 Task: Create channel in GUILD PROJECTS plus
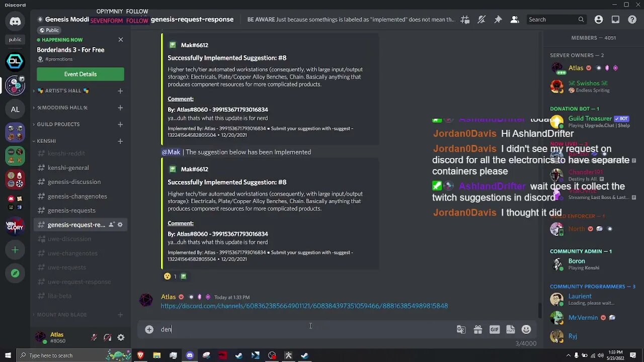click(120, 124)
